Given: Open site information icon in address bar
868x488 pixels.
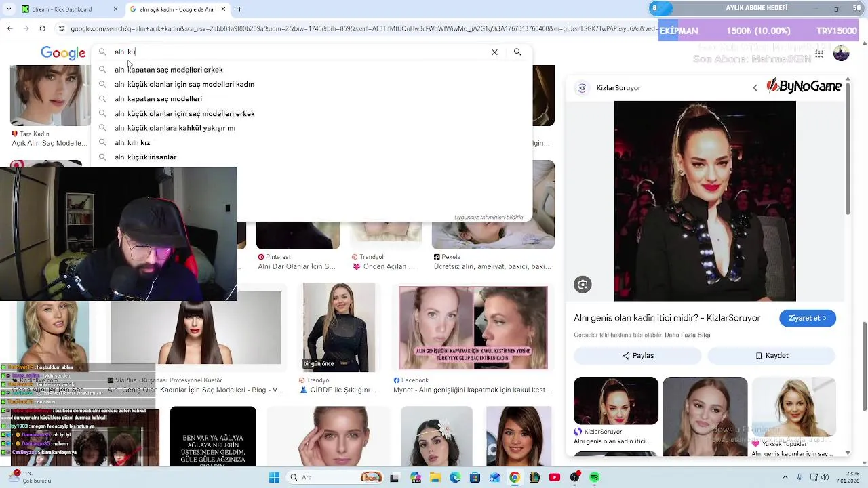Looking at the screenshot, I should click(x=62, y=28).
